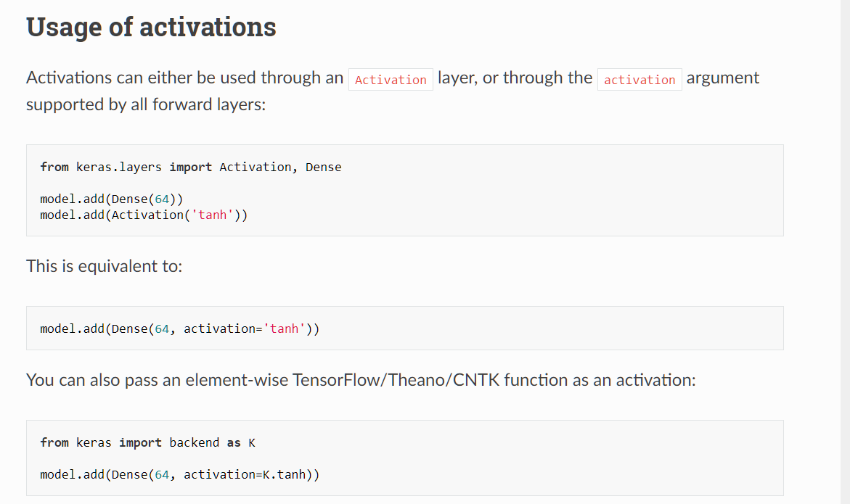Click the "from keras import backend as K" line
850x504 pixels.
(x=147, y=442)
